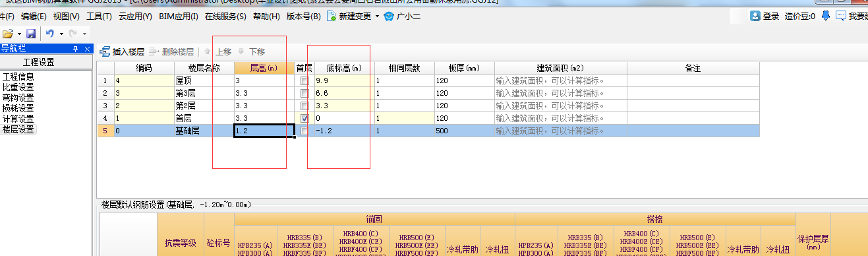Pin the 导航栏 panel with the pin icon
Viewport: 868px width, 256px height.
[x=76, y=48]
